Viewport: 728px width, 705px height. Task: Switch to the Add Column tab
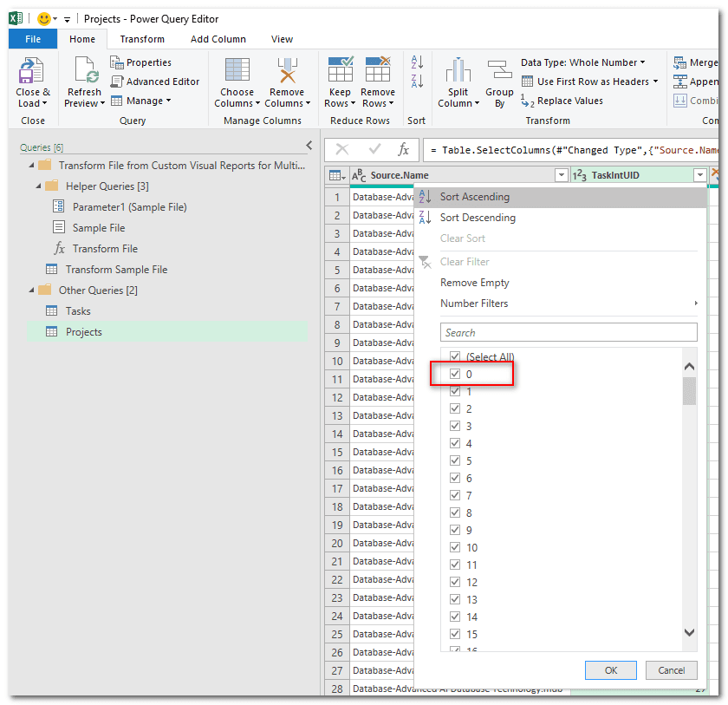point(218,39)
